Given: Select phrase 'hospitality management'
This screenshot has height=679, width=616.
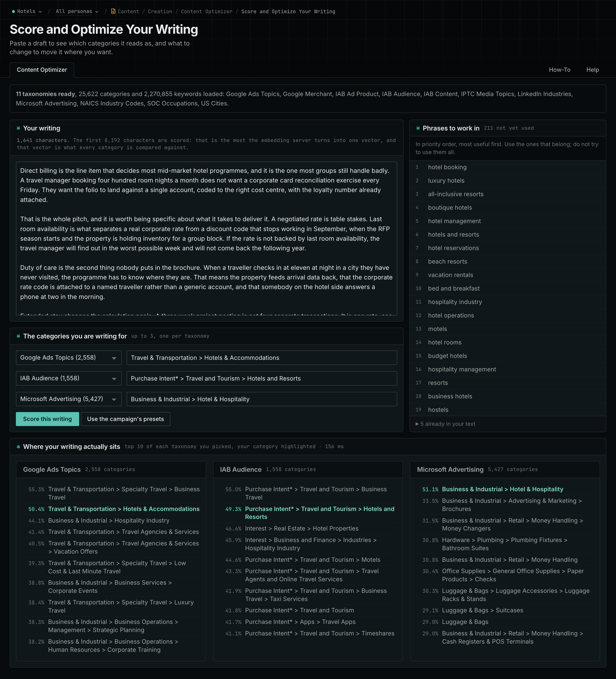Looking at the screenshot, I should (x=507, y=369).
